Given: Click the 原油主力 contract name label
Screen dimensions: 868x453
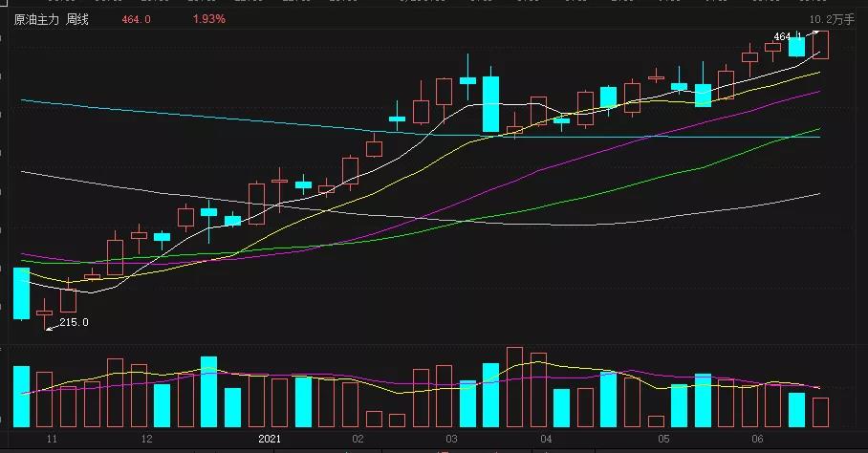Looking at the screenshot, I should point(37,19).
